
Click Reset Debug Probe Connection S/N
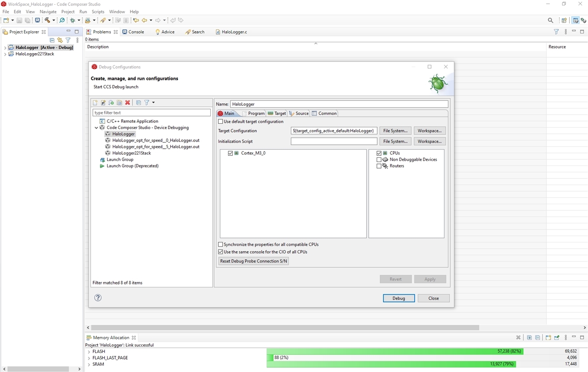tap(253, 261)
